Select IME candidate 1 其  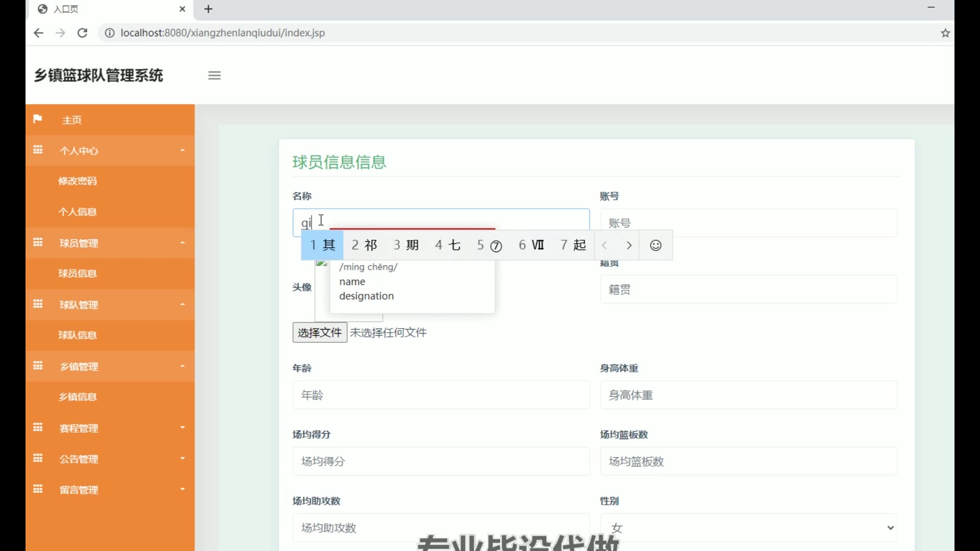323,245
